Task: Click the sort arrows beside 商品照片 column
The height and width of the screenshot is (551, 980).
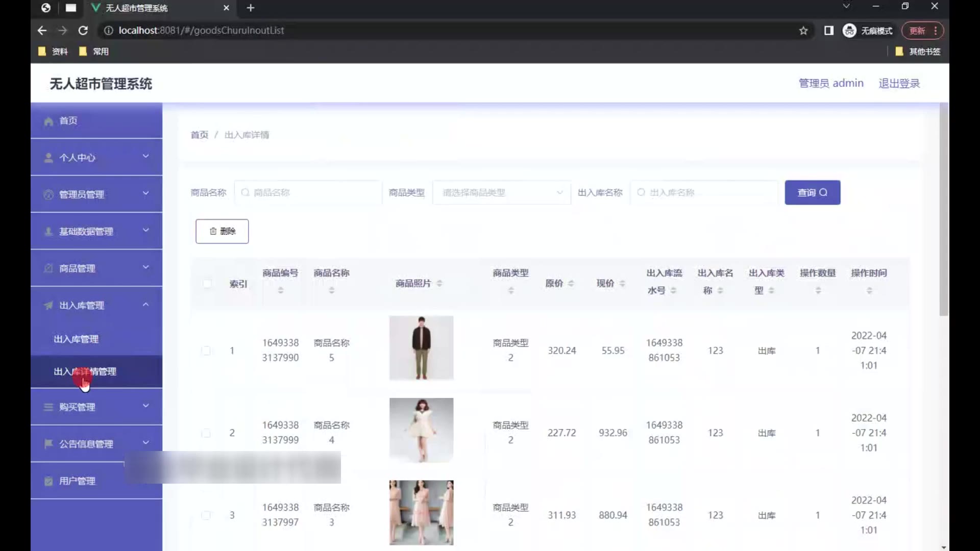Action: pyautogui.click(x=439, y=284)
